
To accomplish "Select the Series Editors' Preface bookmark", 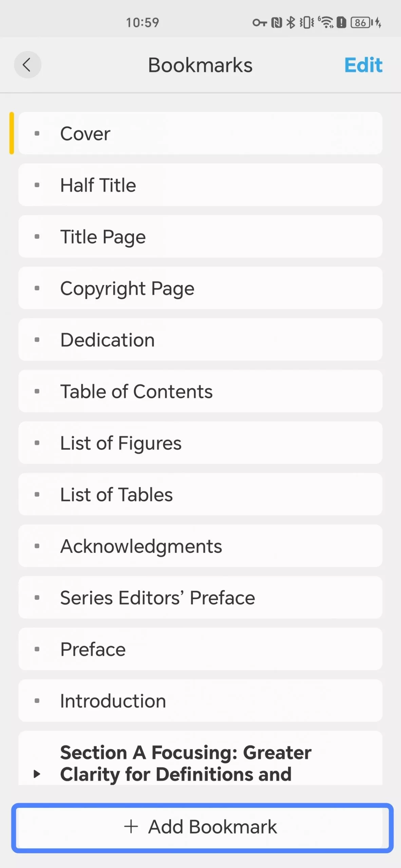I will pyautogui.click(x=200, y=597).
